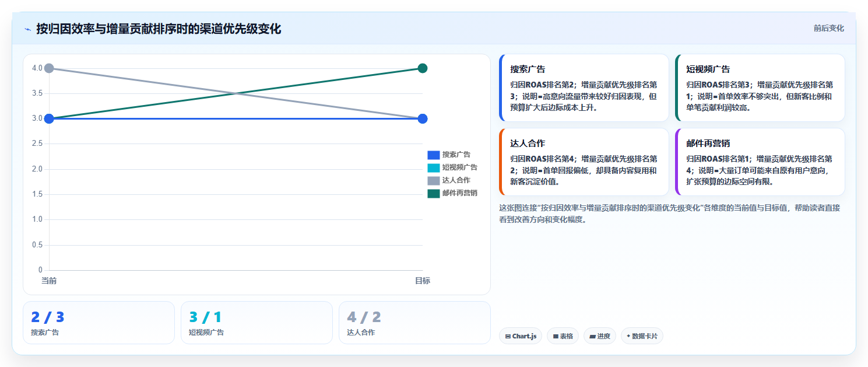Select the grey 达人合作 point at 当前
Viewport: 868px width, 367px height.
tap(49, 68)
